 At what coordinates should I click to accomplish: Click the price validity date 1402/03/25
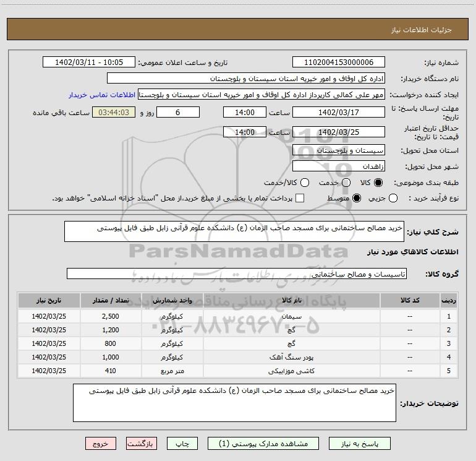(339, 132)
